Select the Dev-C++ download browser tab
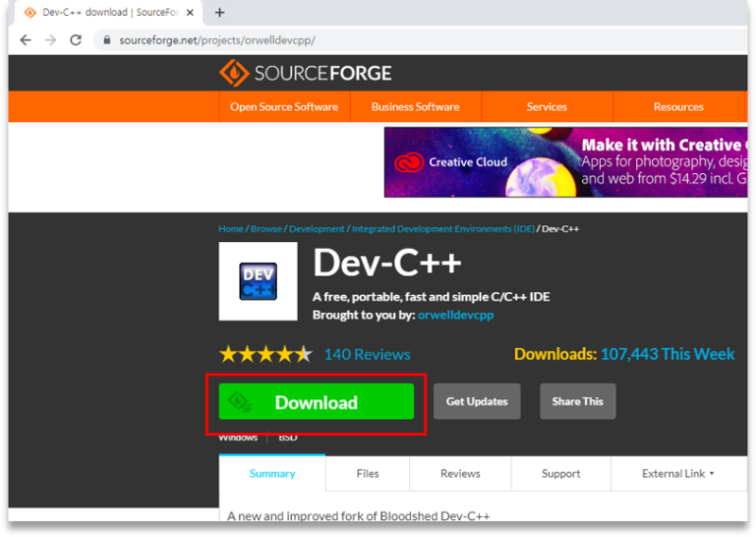This screenshot has width=756, height=537. [x=109, y=12]
